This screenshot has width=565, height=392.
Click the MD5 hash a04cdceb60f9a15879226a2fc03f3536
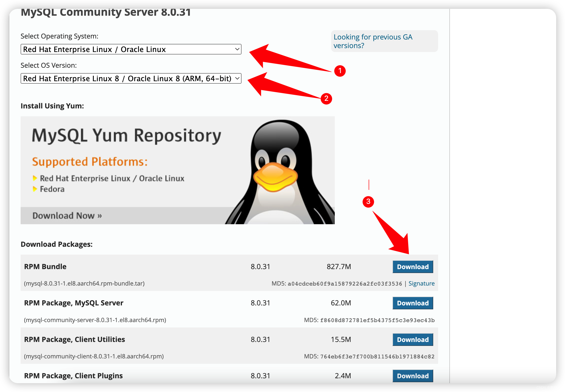(345, 284)
